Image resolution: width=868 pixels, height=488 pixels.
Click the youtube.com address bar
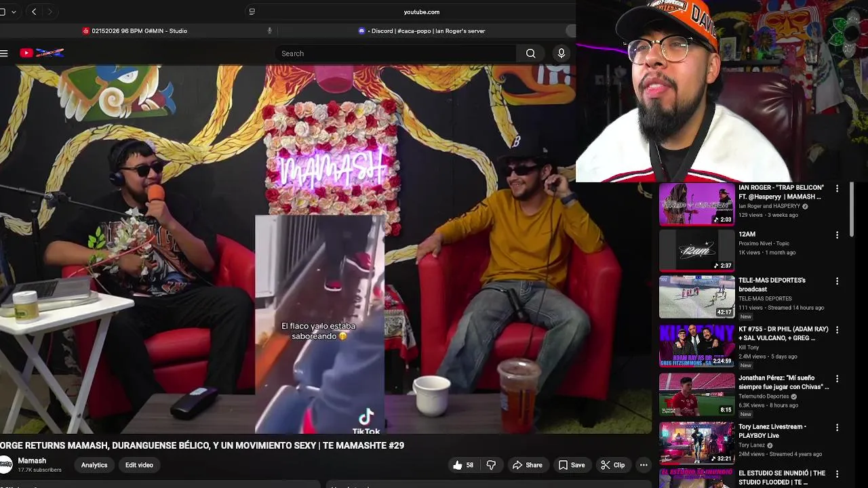tap(421, 12)
